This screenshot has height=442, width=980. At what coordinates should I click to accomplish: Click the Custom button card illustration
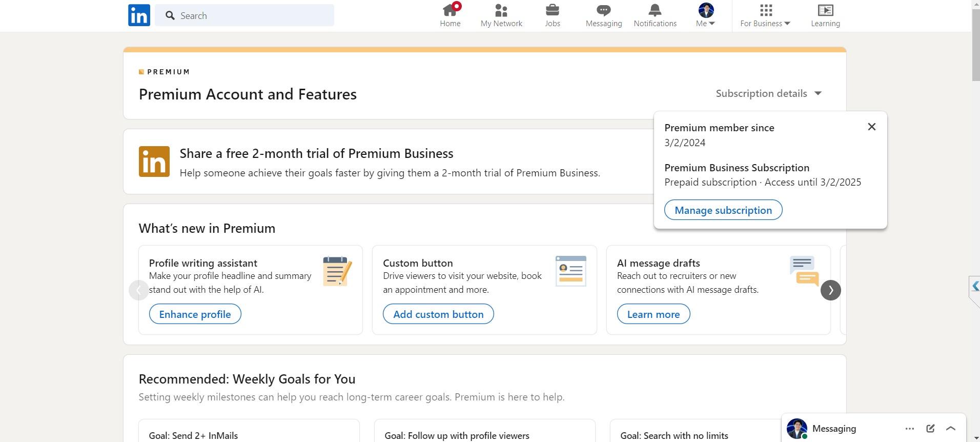571,271
